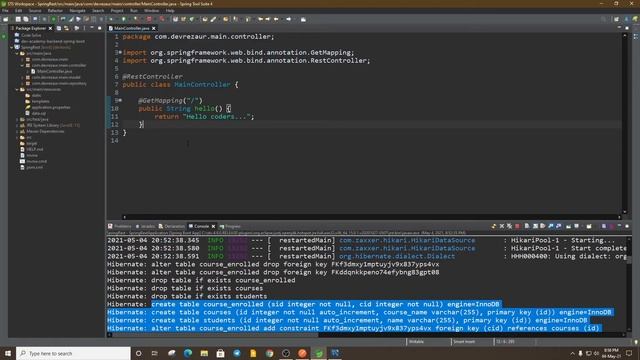Collapse com.devrezaur.main.controller package

click(x=22, y=65)
